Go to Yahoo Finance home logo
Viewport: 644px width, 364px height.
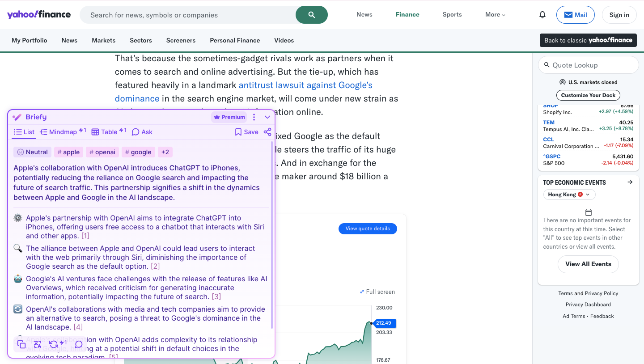coord(39,14)
